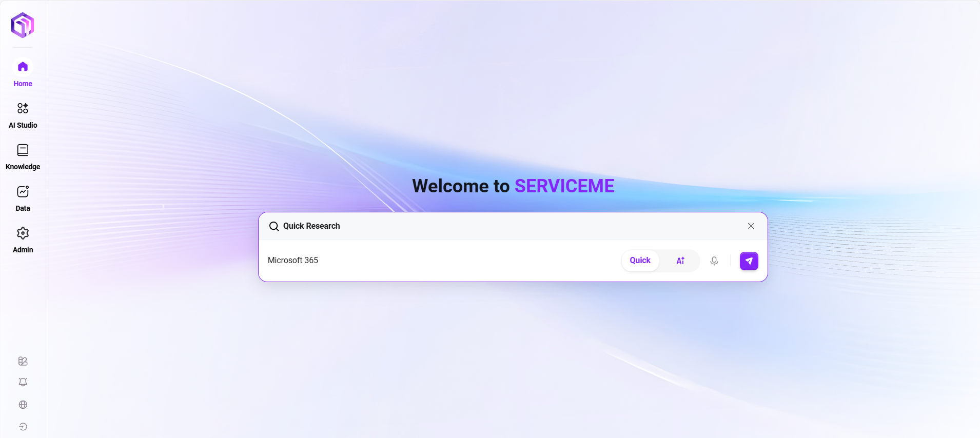Send the Microsoft 365 query
This screenshot has height=438, width=980.
[x=749, y=261]
